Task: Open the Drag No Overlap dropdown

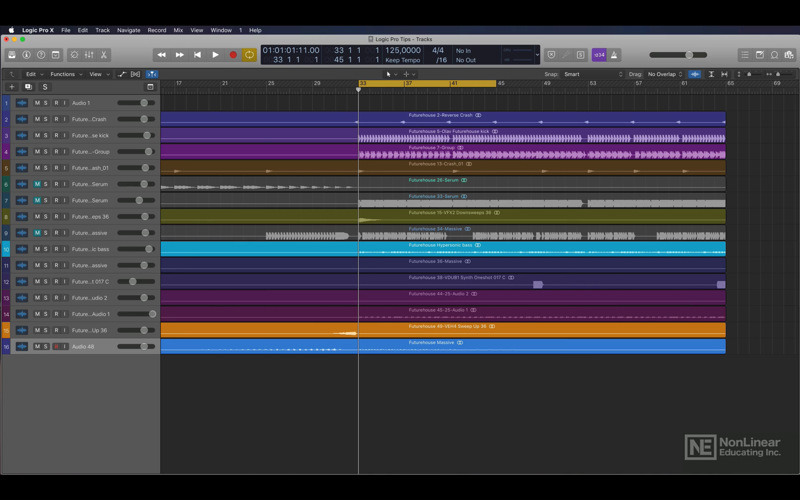Action: tap(664, 74)
